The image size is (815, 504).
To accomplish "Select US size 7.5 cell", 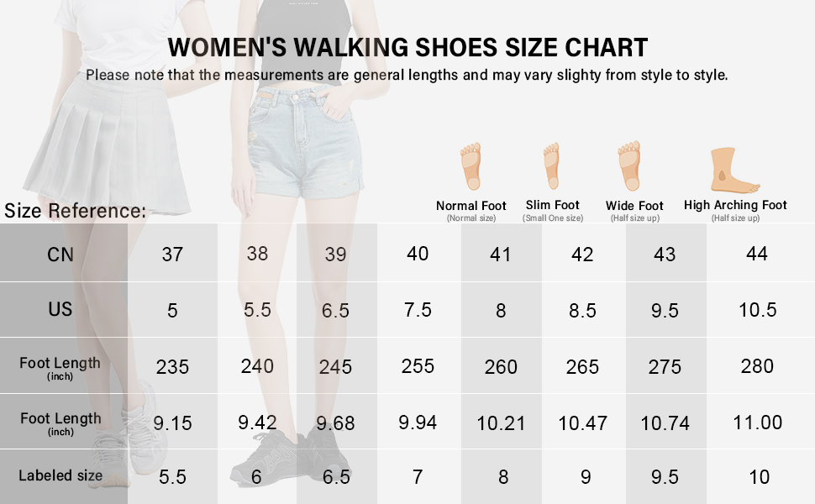I will point(418,310).
